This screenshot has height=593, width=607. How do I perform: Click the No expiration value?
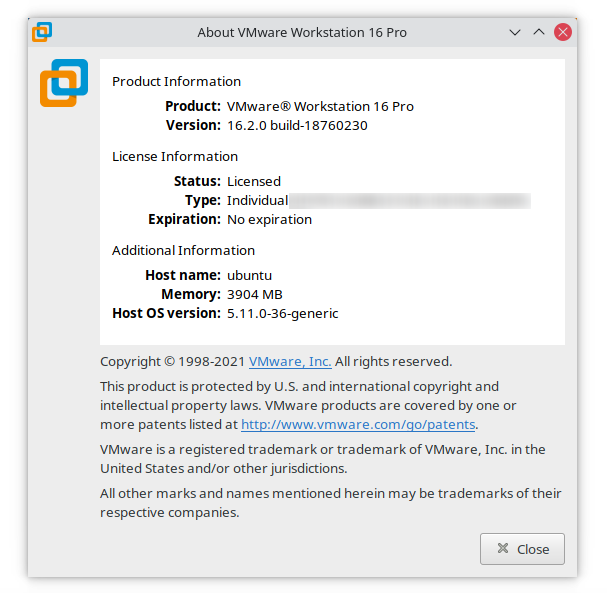(269, 219)
